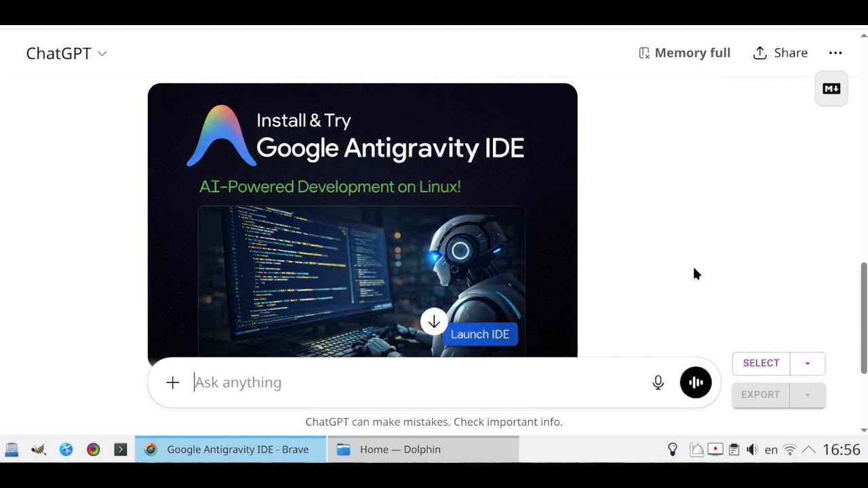Screen dimensions: 868x488
Task: Open the clipboard tray icon
Action: [734, 449]
